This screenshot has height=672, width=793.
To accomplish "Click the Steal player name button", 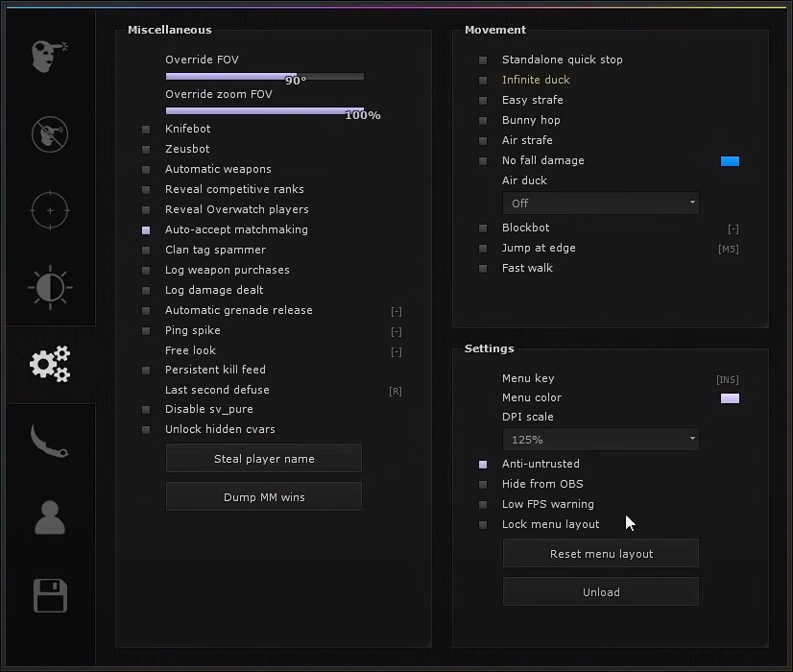I will (264, 459).
